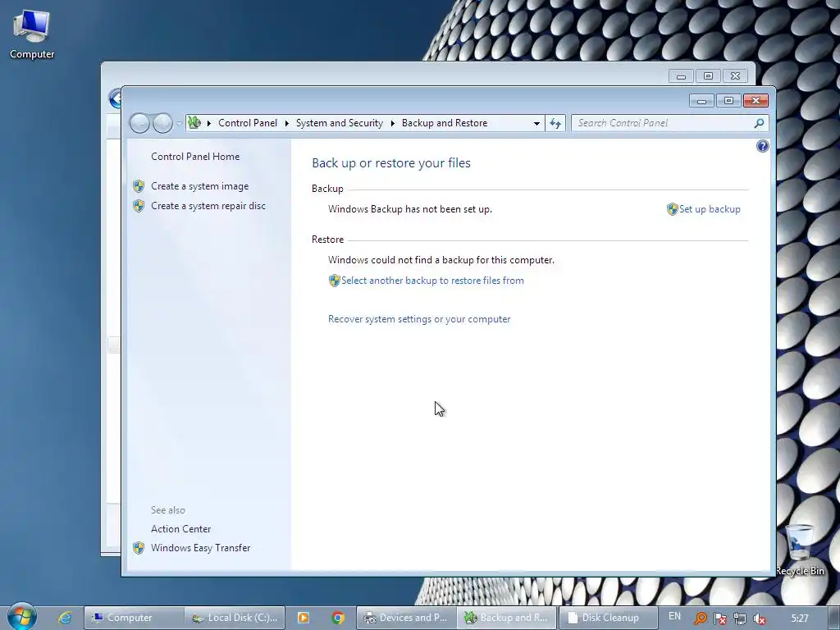Switch to Disk Cleanup taskbar window

(x=608, y=618)
